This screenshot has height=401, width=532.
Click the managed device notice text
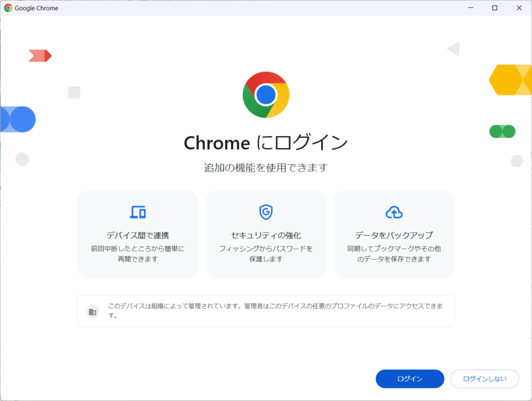(x=275, y=311)
